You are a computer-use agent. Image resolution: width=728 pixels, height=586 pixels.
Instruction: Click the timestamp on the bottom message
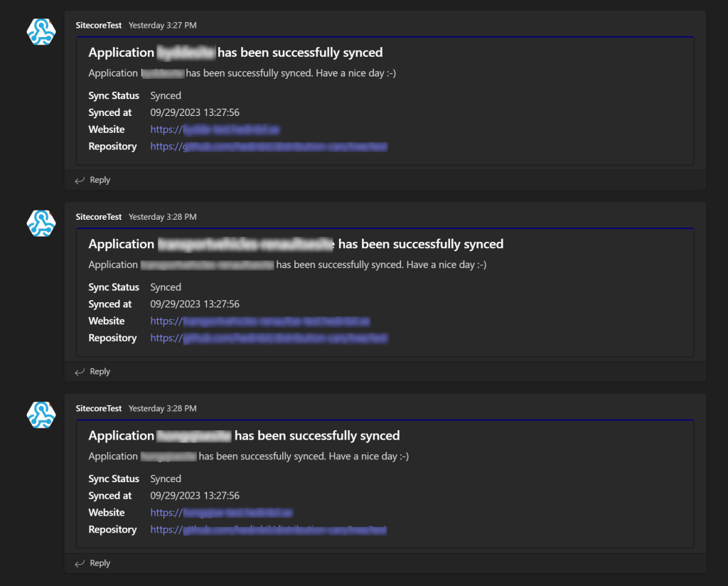162,409
